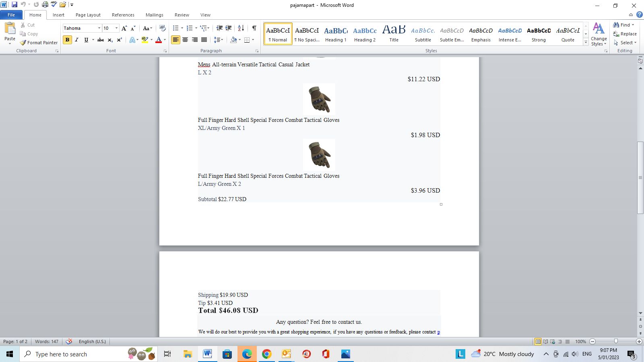Click the Sort A-Z icon
The image size is (644, 362).
pyautogui.click(x=241, y=28)
